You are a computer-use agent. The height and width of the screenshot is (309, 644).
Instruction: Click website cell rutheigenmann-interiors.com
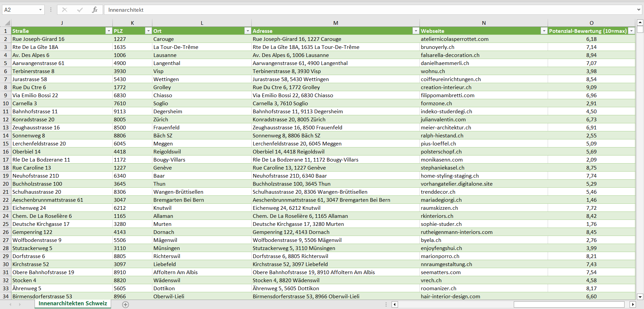click(484, 232)
